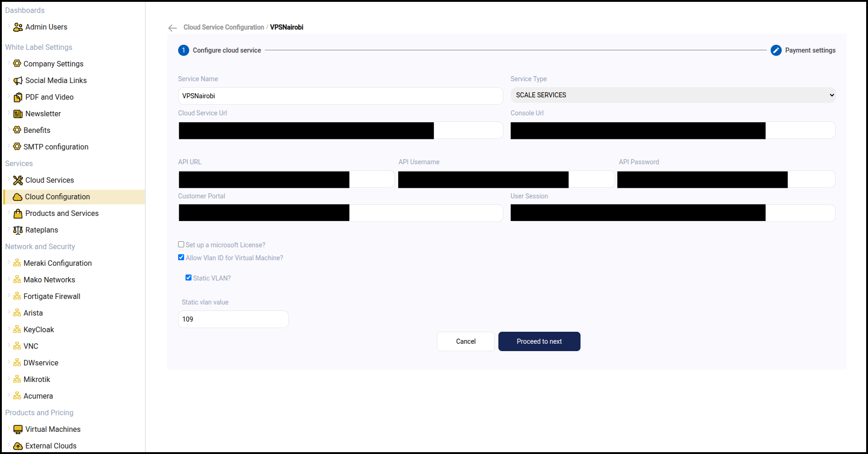Click the Company Settings gear icon

pos(17,63)
